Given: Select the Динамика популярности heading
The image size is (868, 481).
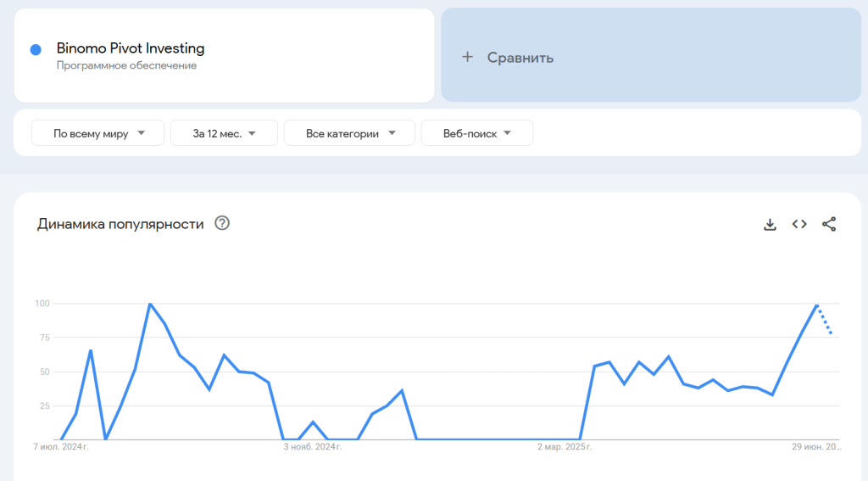Looking at the screenshot, I should click(x=120, y=224).
